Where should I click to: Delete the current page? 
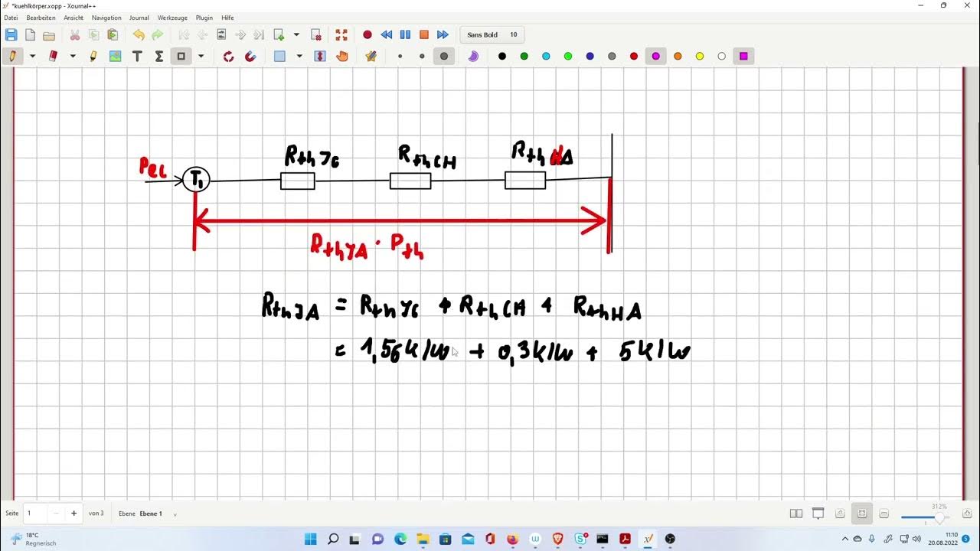point(316,34)
